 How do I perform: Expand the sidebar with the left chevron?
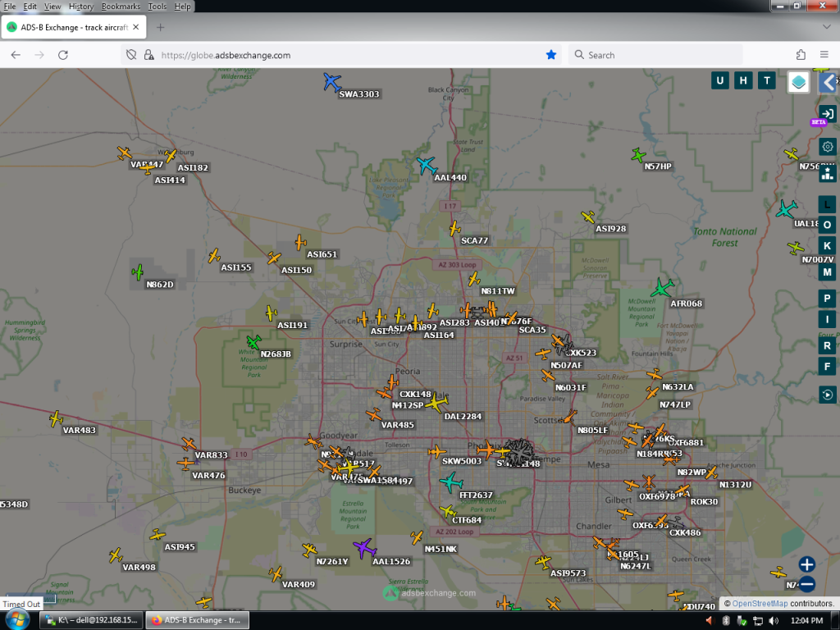(829, 83)
